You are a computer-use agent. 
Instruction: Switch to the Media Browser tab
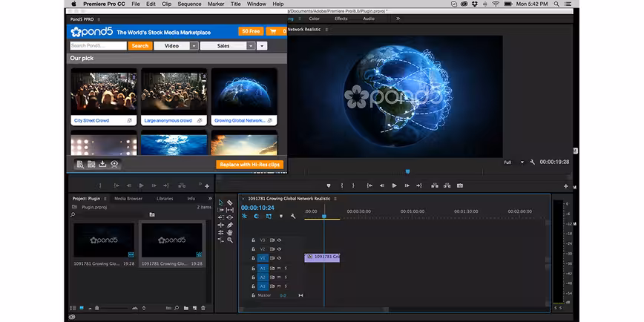128,198
